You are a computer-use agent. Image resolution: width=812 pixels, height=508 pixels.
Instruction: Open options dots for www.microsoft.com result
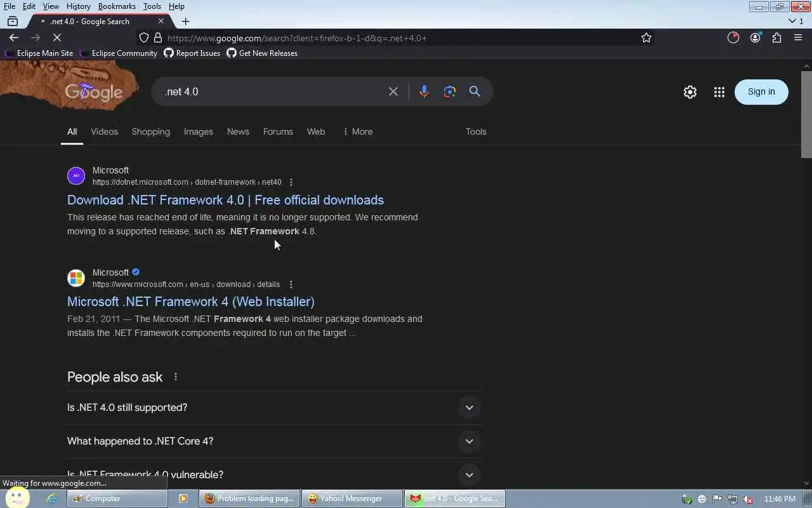291,284
